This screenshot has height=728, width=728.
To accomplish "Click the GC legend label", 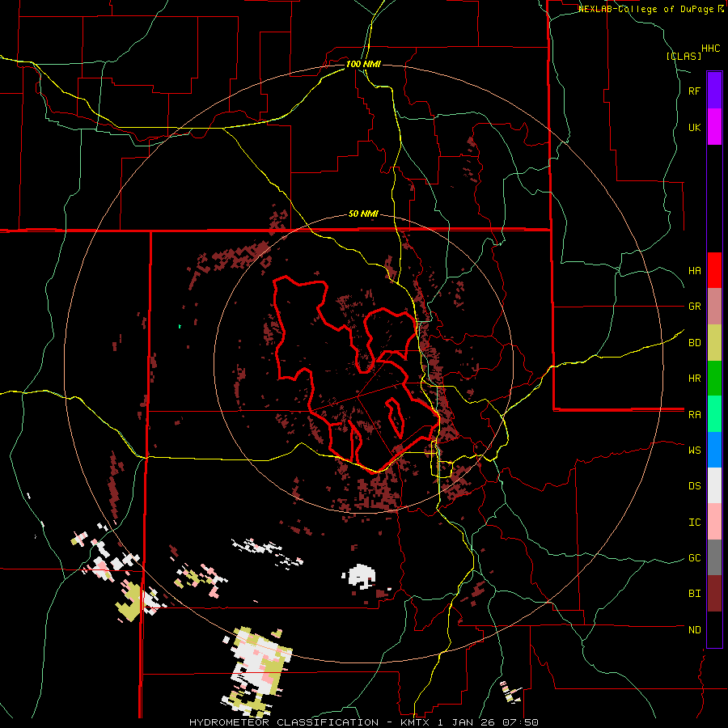I will [x=694, y=558].
